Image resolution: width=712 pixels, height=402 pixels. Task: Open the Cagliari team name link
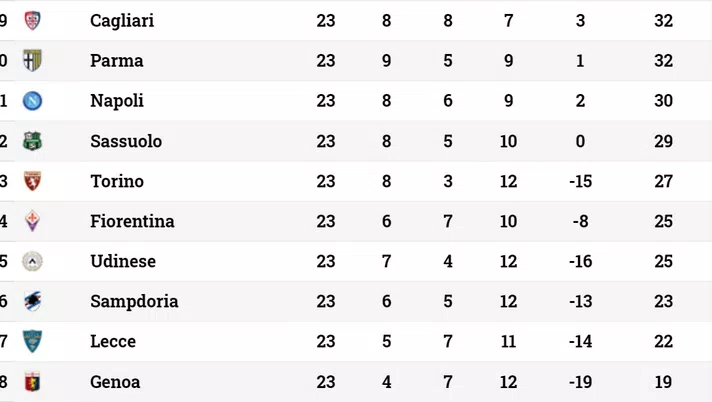[122, 21]
